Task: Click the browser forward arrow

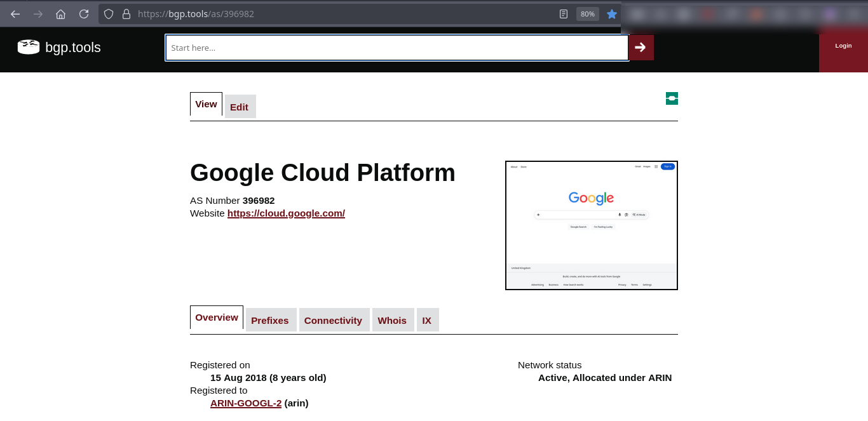Action: coord(38,14)
